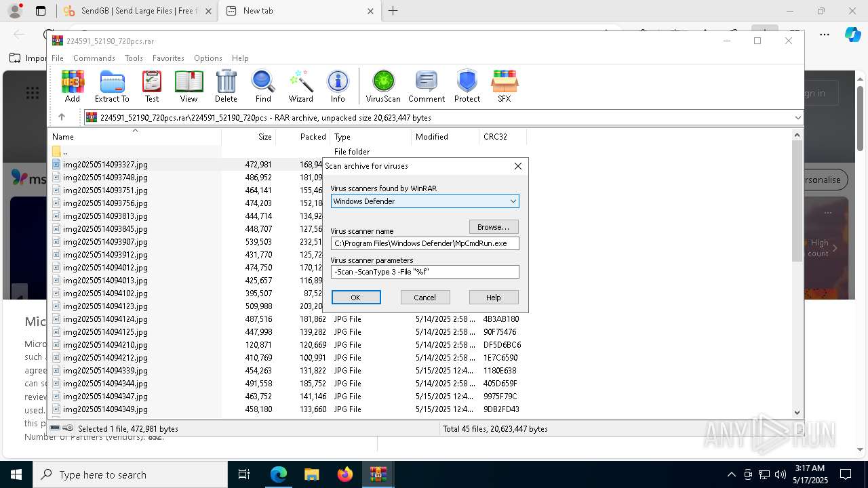This screenshot has width=868, height=488.
Task: Open the Help menu
Action: coord(240,58)
